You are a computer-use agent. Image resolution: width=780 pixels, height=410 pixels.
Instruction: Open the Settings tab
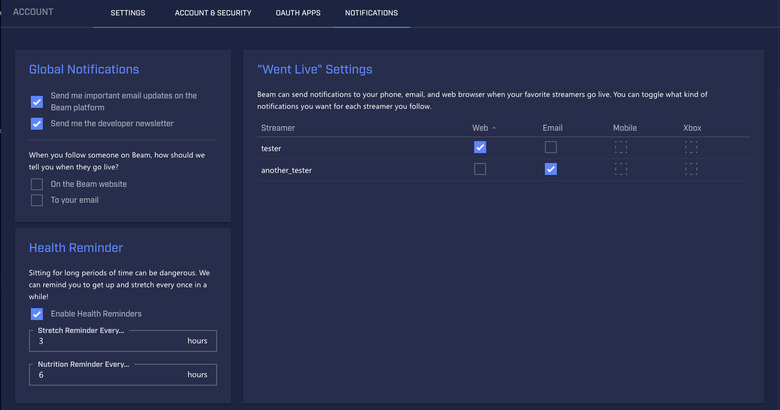click(128, 13)
